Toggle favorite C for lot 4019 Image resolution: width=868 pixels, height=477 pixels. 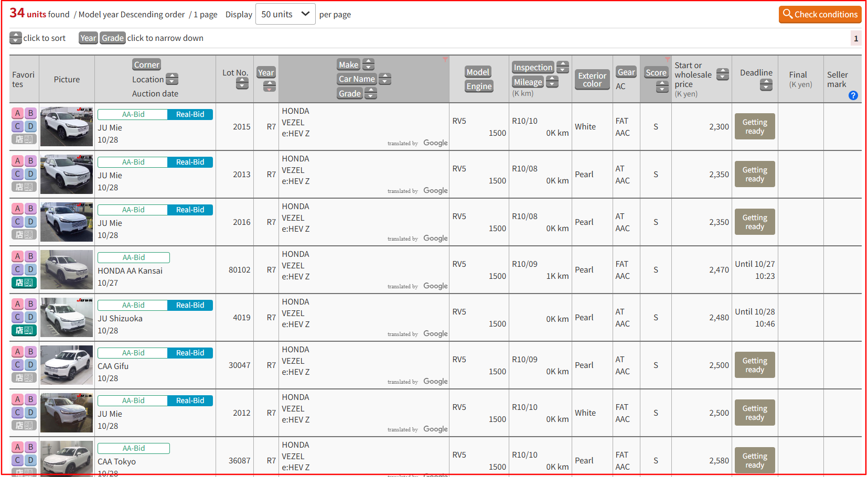pos(18,317)
